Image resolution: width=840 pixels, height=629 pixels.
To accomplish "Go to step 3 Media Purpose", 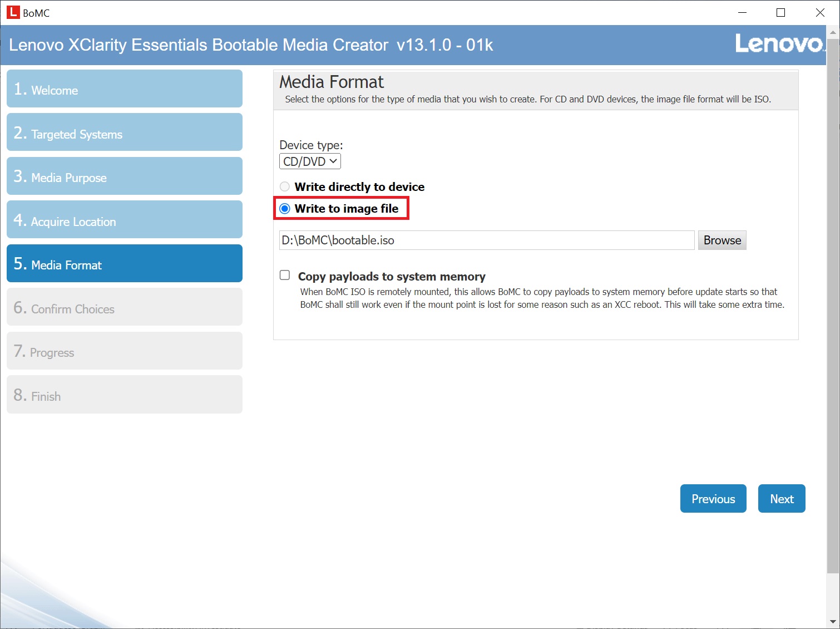I will coord(125,176).
